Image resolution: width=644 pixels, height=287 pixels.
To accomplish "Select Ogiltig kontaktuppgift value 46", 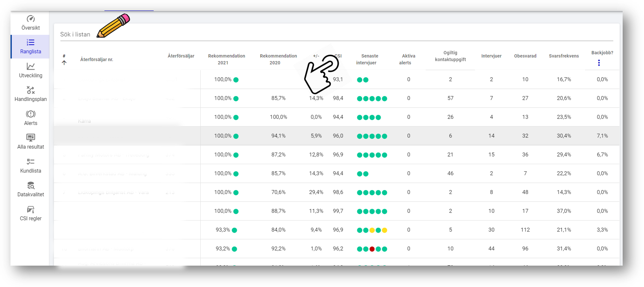I will (x=450, y=173).
